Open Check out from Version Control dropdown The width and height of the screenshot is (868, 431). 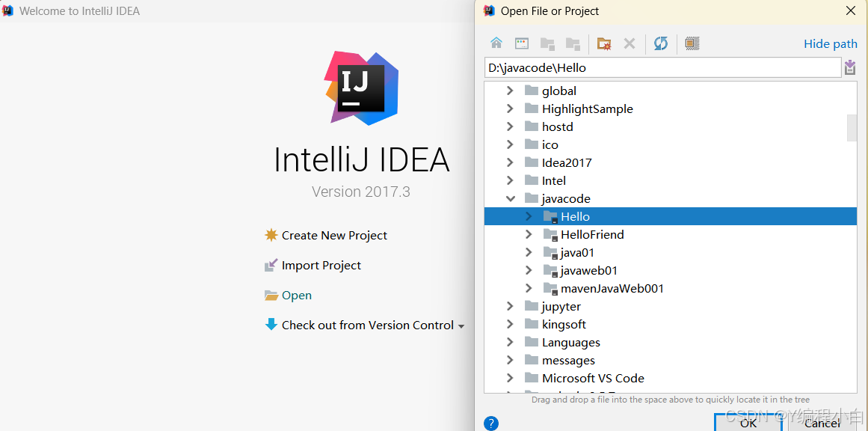tap(461, 326)
